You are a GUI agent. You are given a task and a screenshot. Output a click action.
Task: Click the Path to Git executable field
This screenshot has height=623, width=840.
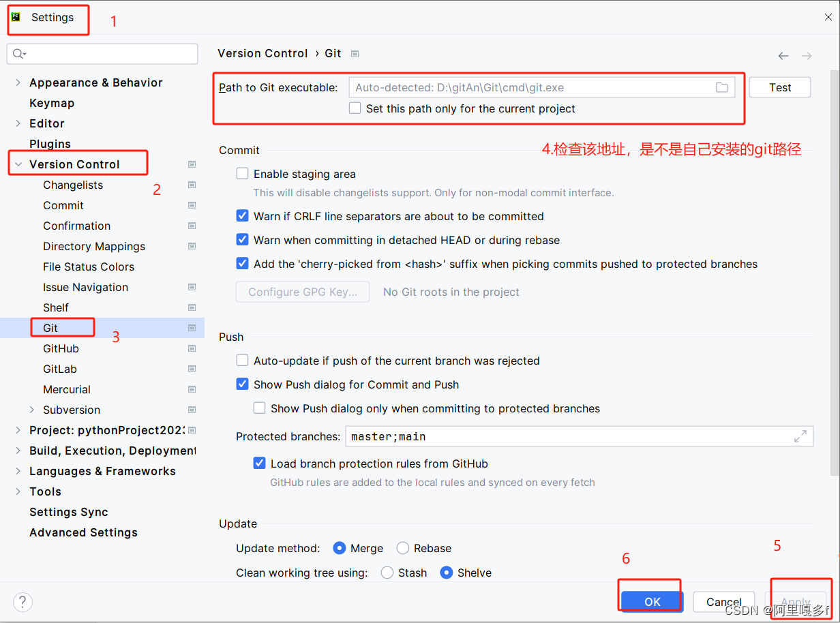click(542, 87)
